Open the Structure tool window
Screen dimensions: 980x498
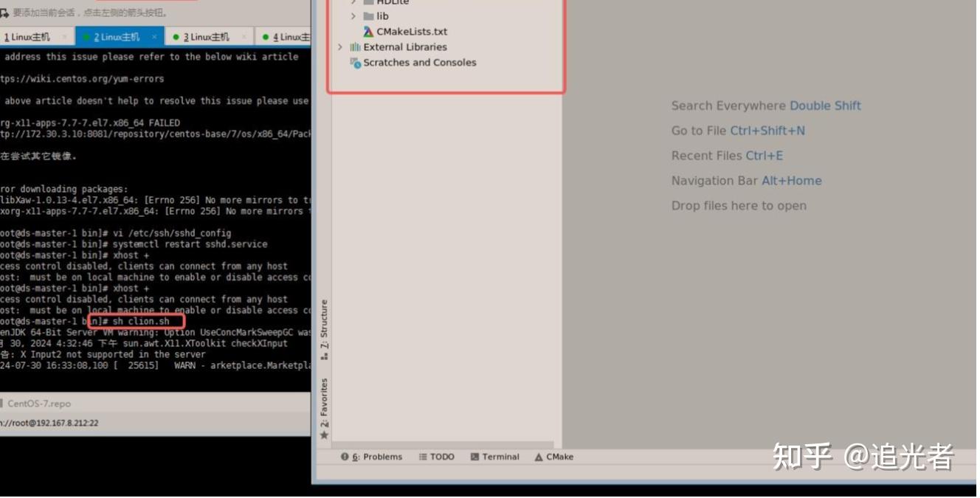click(323, 325)
